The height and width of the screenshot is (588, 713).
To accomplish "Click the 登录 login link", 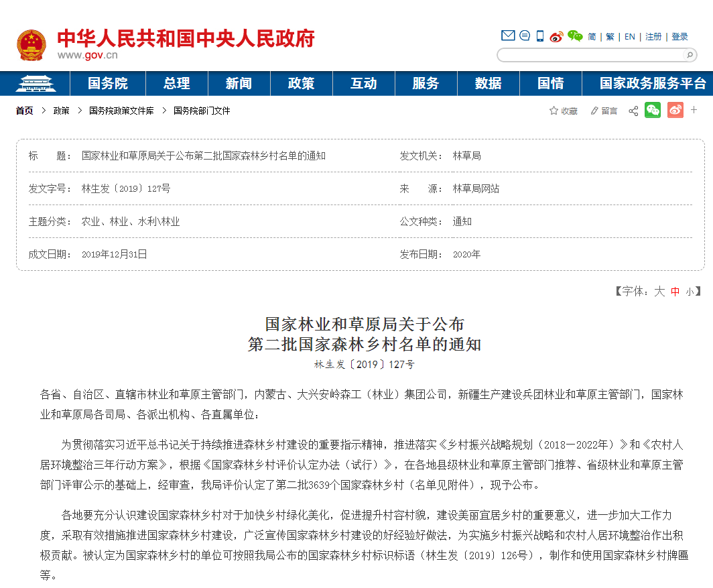I will (x=679, y=36).
